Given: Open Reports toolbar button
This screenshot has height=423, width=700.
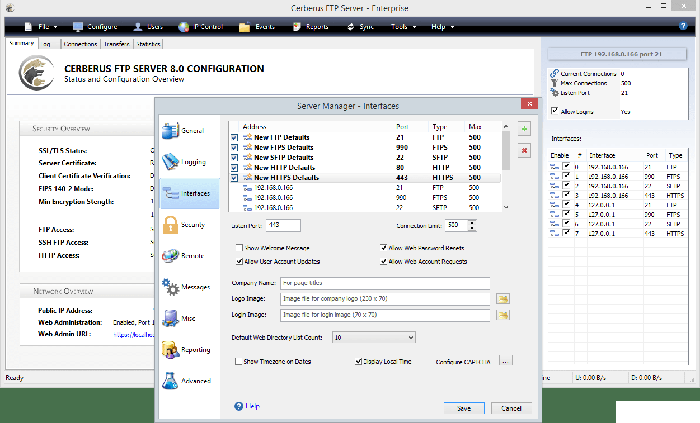Looking at the screenshot, I should tap(311, 27).
